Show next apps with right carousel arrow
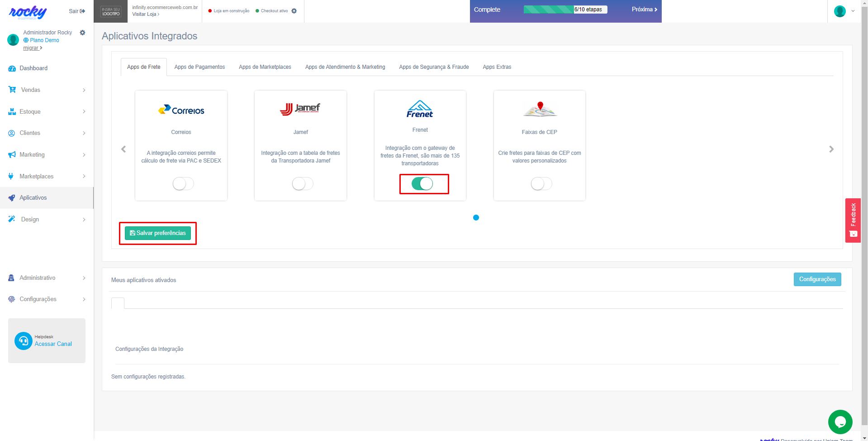This screenshot has width=868, height=441. pyautogui.click(x=831, y=149)
